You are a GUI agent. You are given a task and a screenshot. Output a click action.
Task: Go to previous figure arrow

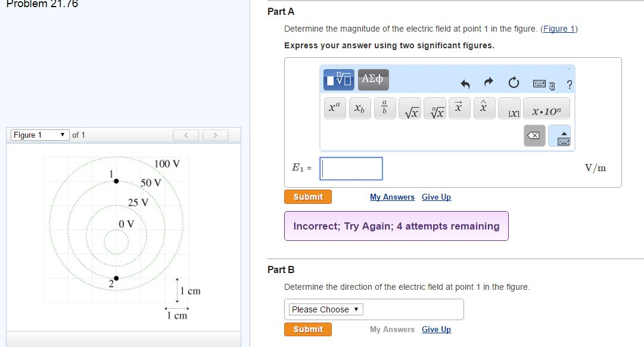pos(186,135)
